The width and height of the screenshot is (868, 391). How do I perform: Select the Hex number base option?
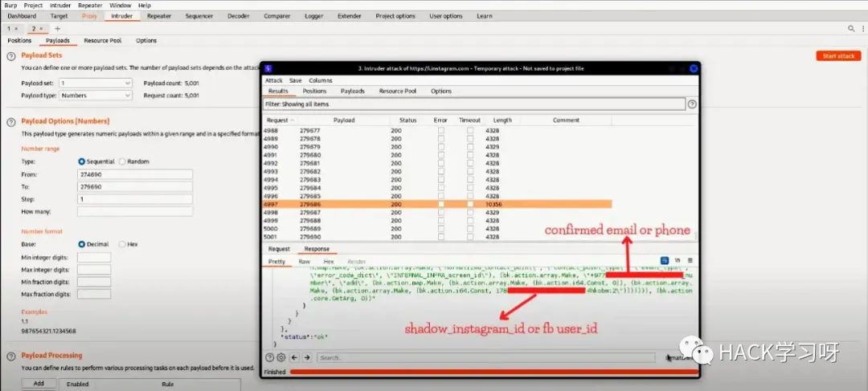click(x=122, y=244)
